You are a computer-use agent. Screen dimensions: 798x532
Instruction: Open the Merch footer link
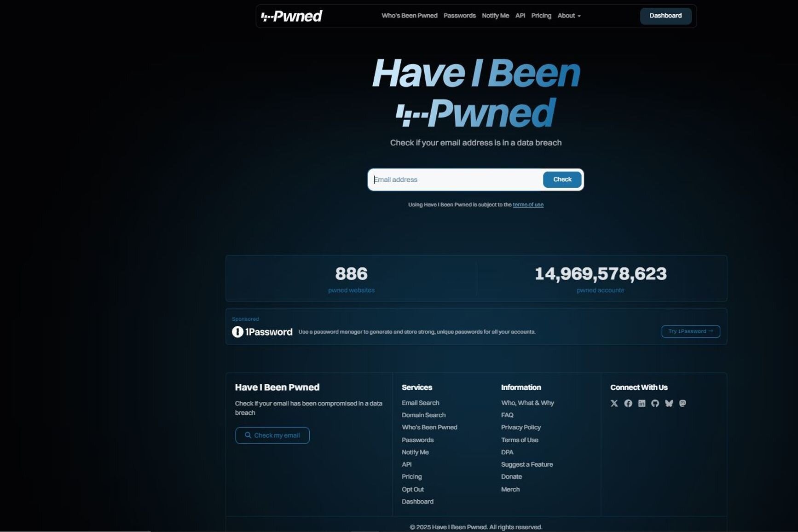(x=510, y=489)
